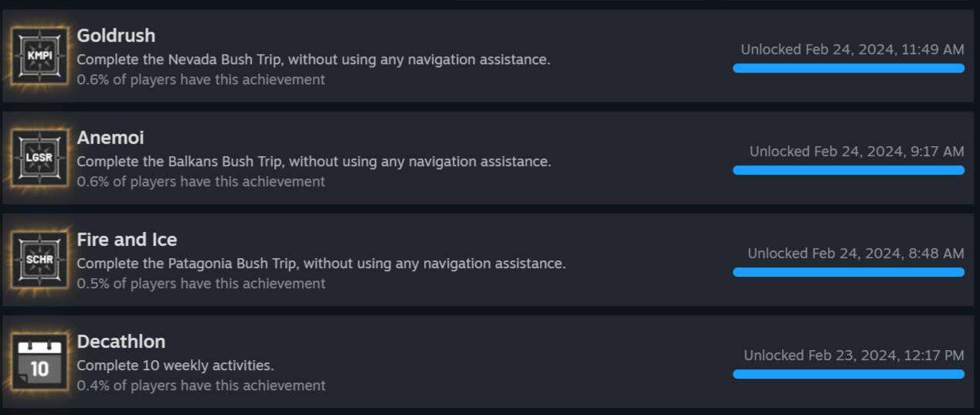Select the Goldrush achievement title
This screenshot has height=415, width=980.
point(116,36)
